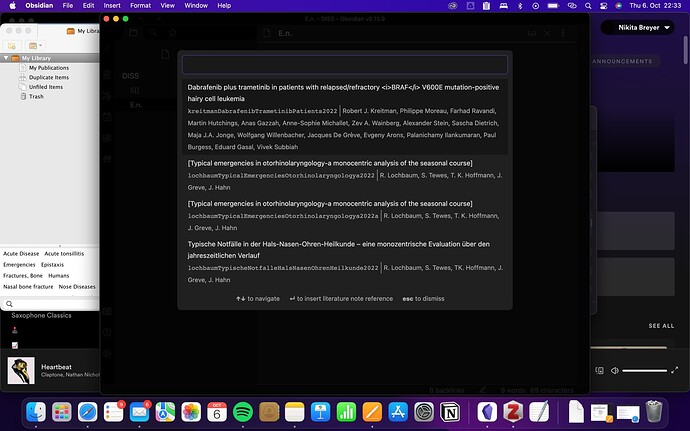Open Siri from the menu bar

618,6
